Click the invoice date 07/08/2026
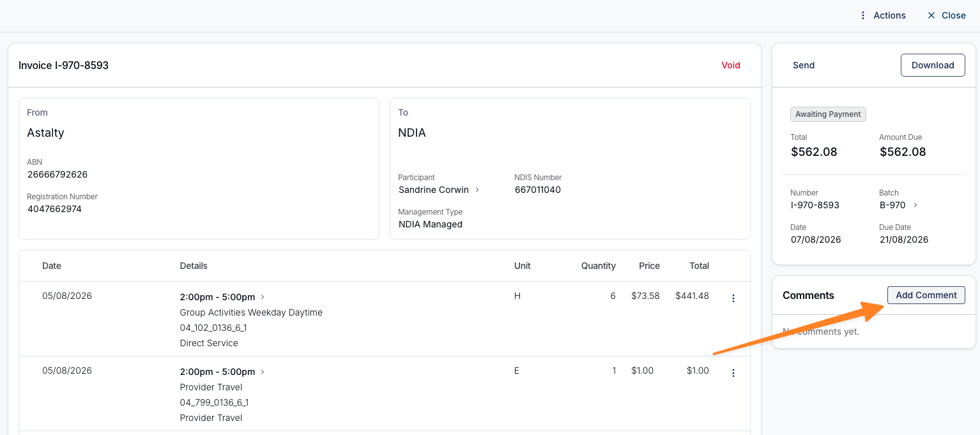980x435 pixels. pyautogui.click(x=816, y=240)
